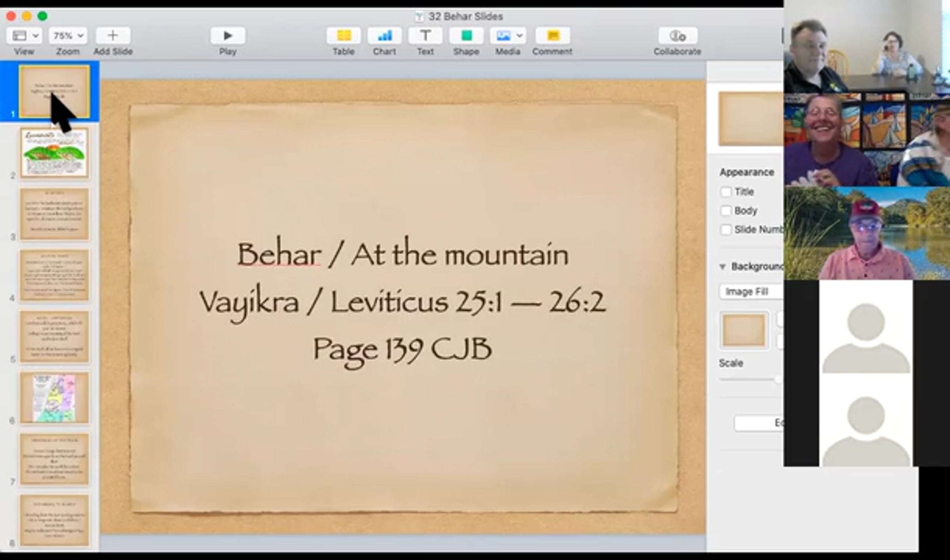The width and height of the screenshot is (950, 560).
Task: Collapse the Background section disclosure triangle
Action: pyautogui.click(x=722, y=267)
